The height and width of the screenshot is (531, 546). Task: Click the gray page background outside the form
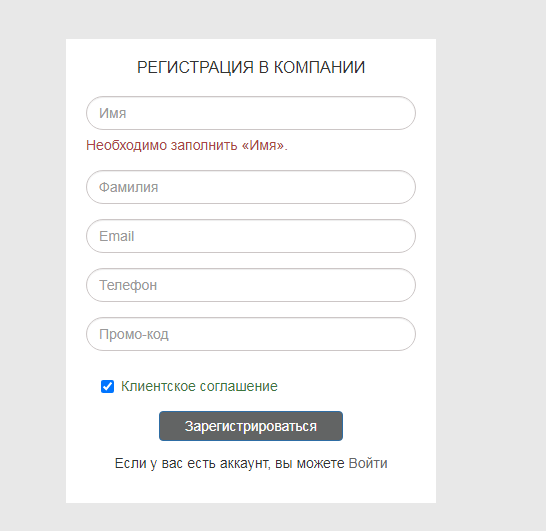click(x=491, y=265)
